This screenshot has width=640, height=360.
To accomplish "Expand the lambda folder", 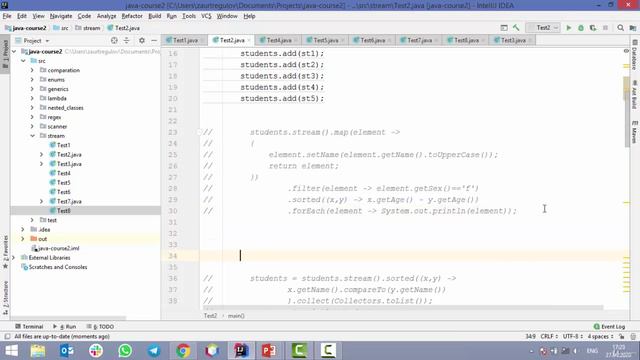I will [32, 98].
